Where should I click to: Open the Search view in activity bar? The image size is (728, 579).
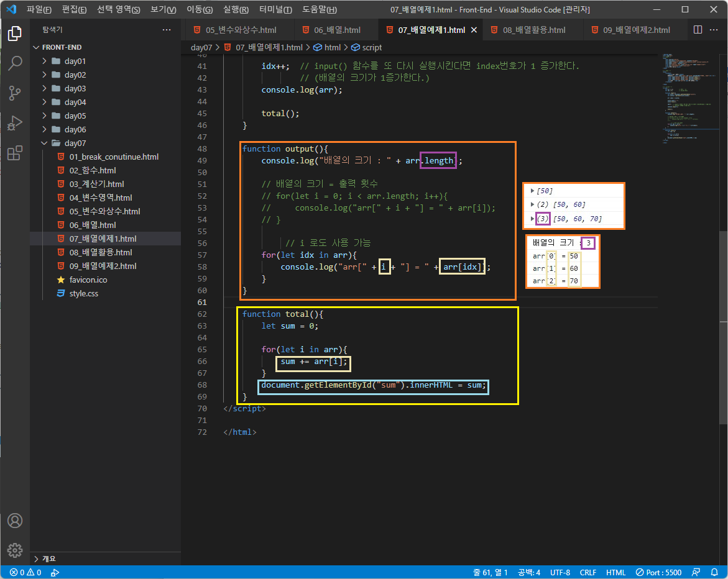point(15,63)
